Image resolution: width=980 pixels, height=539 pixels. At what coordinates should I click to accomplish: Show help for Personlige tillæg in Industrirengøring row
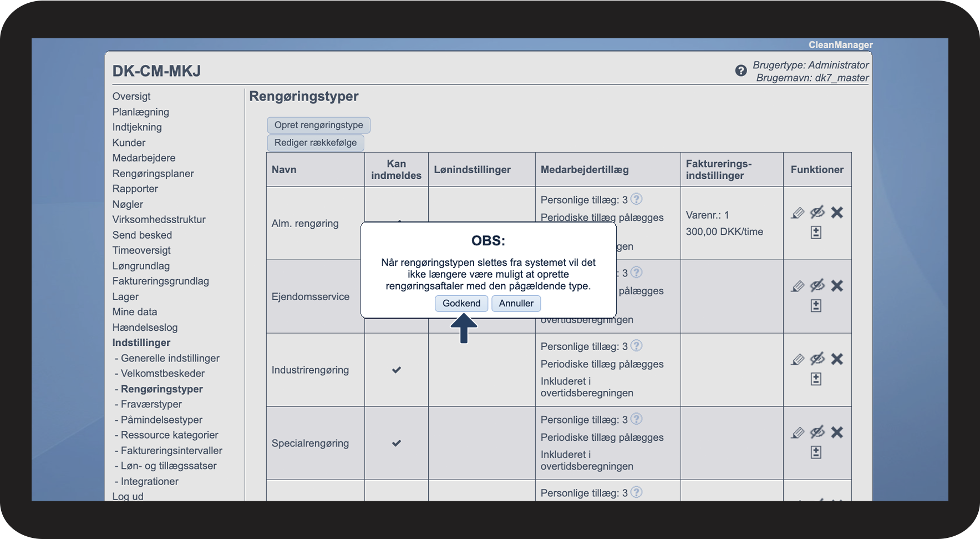pos(637,346)
